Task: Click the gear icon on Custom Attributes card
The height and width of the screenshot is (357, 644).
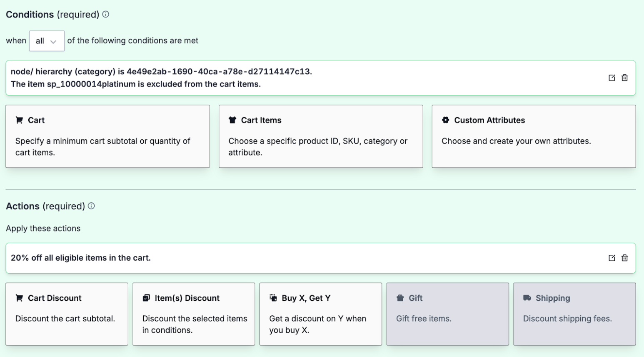Action: click(445, 120)
